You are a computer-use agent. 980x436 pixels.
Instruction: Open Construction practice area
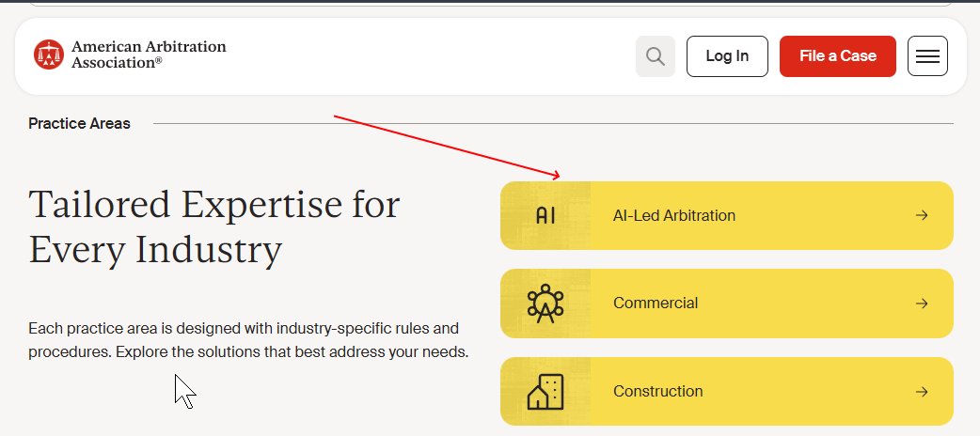(727, 392)
